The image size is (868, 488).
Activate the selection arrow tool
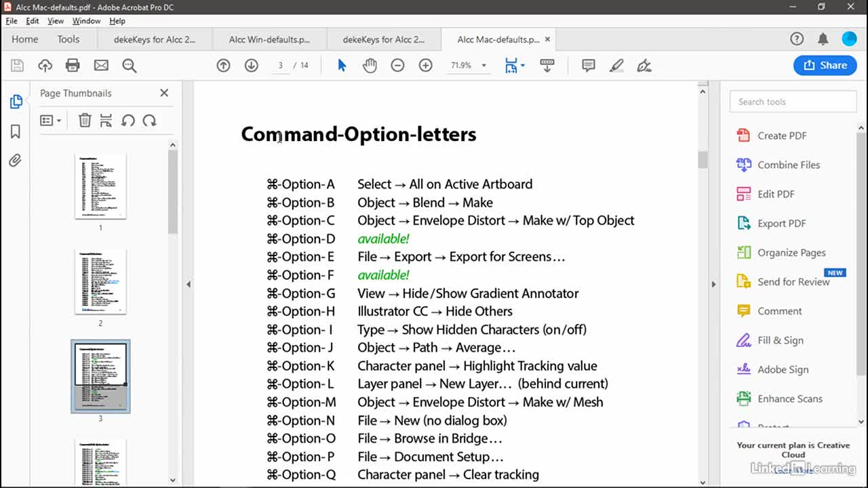[342, 66]
